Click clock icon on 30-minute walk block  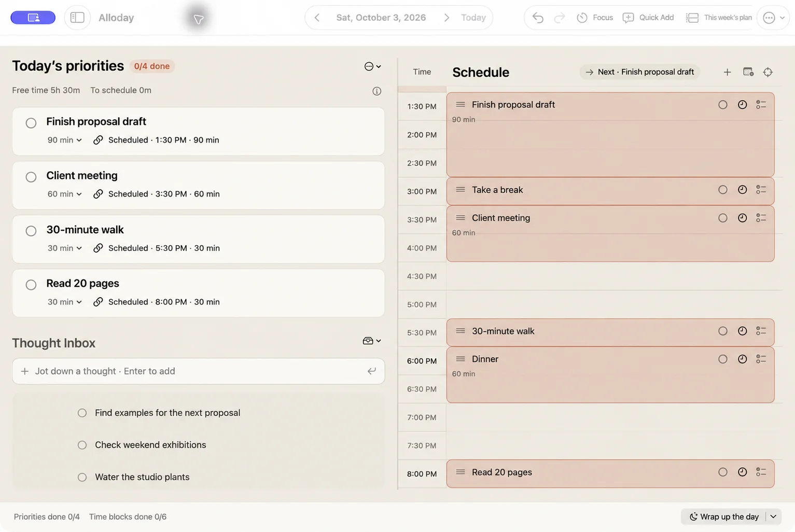743,331
